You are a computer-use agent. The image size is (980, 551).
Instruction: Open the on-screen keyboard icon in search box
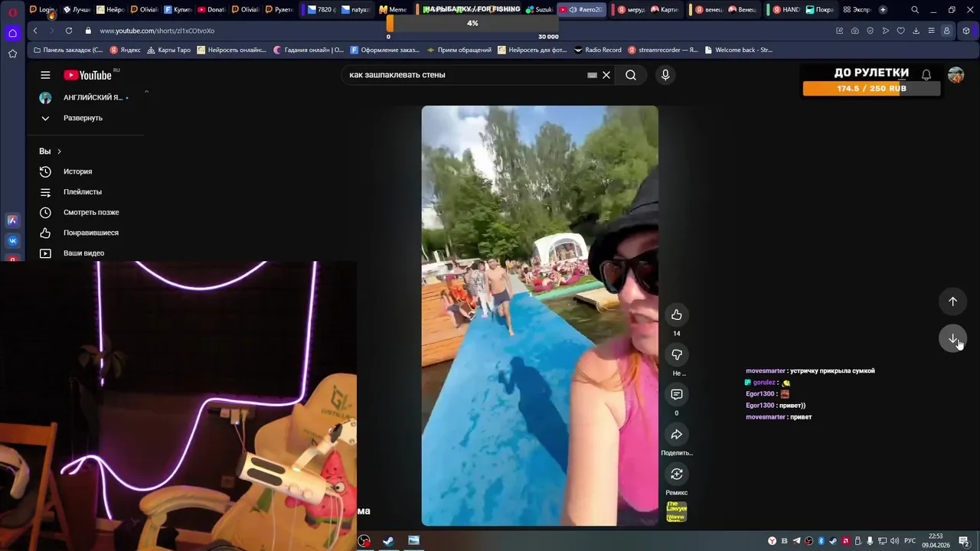coord(592,75)
